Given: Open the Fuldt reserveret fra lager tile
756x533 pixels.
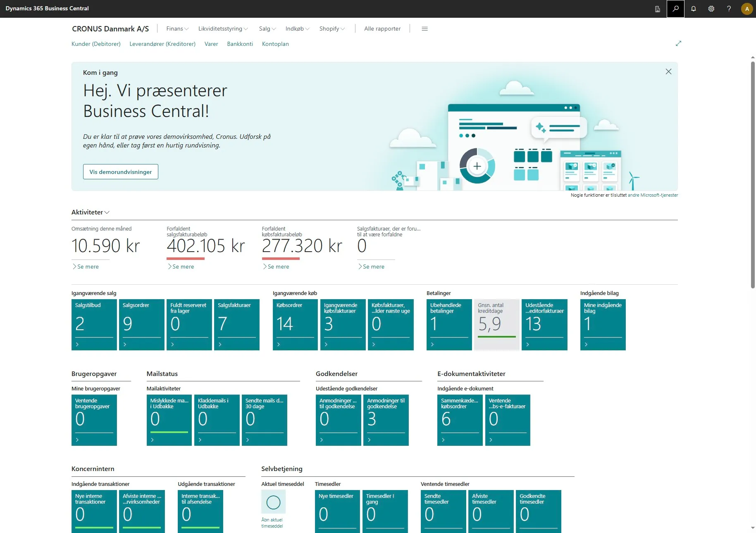Looking at the screenshot, I should point(189,325).
